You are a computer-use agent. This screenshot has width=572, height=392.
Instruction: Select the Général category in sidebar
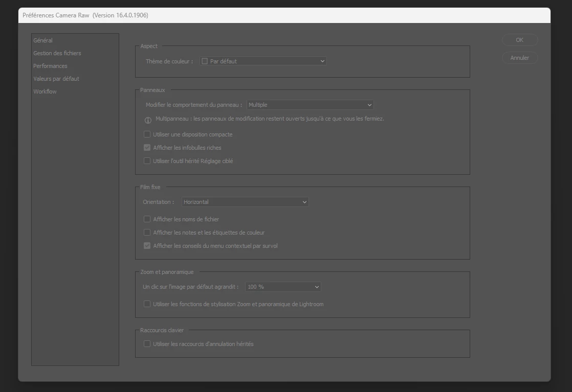(42, 40)
